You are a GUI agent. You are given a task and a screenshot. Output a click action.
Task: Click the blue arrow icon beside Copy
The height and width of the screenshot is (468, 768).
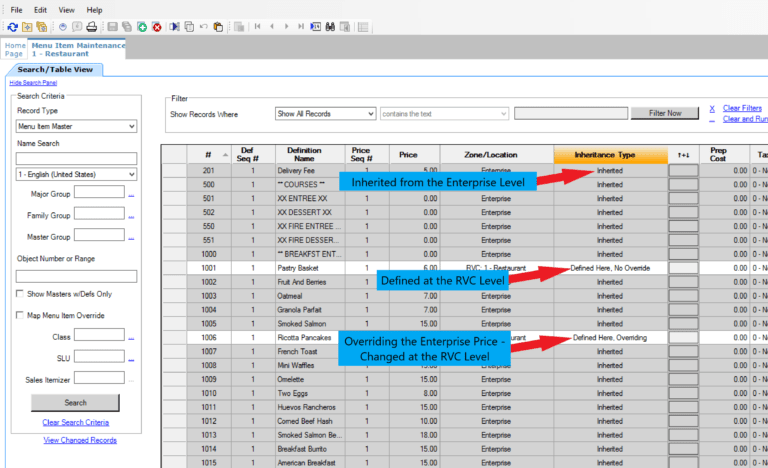(174, 27)
